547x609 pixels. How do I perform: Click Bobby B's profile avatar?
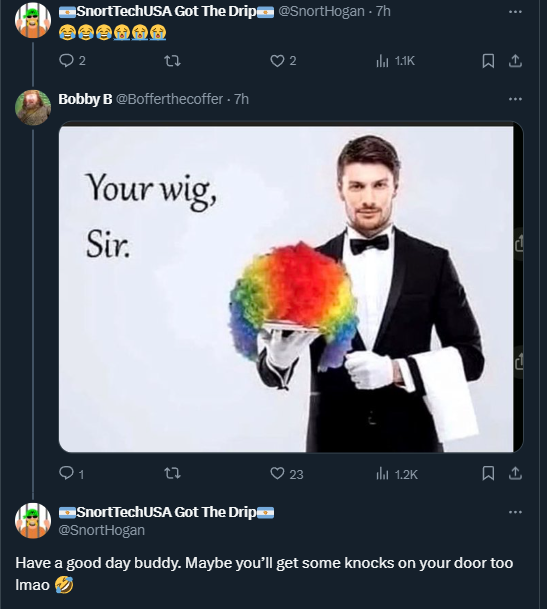click(x=33, y=107)
